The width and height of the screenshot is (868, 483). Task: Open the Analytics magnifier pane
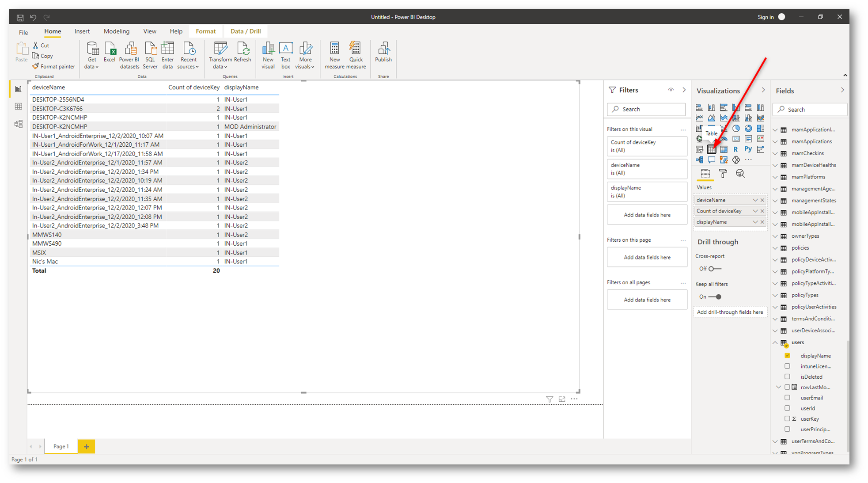click(740, 174)
